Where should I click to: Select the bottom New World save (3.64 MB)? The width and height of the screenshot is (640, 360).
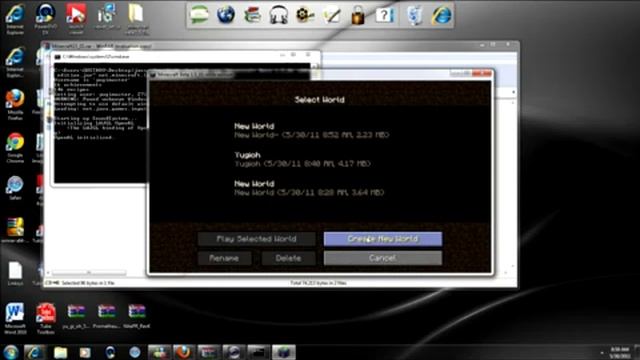click(309, 188)
